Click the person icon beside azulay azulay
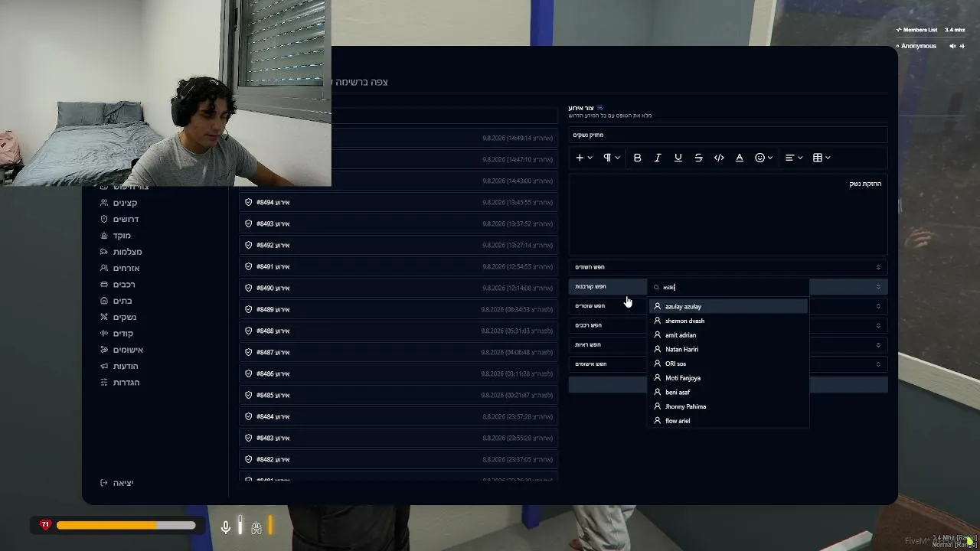 [657, 306]
